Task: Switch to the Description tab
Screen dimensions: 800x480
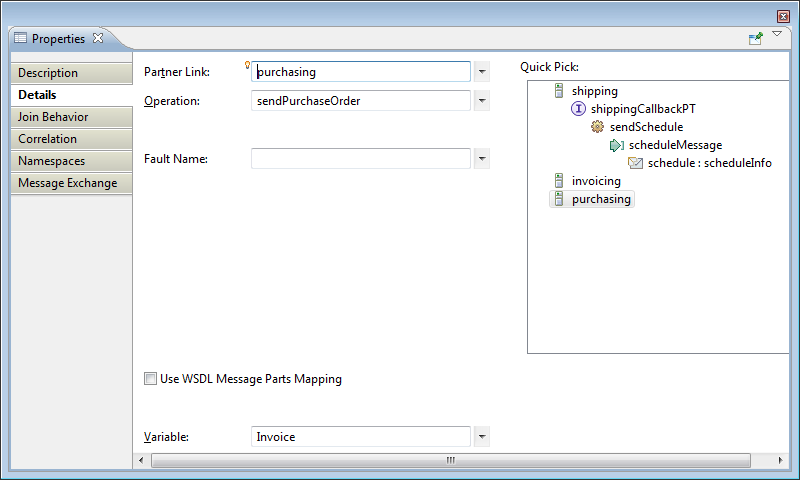Action: 70,73
